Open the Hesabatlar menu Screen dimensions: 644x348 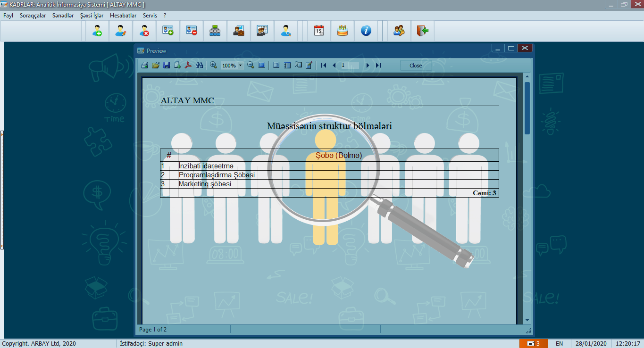pyautogui.click(x=123, y=16)
